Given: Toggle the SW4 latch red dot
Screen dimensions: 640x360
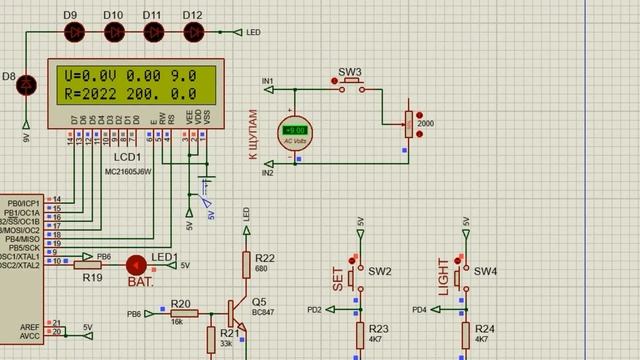Looking at the screenshot, I should pos(457,261).
